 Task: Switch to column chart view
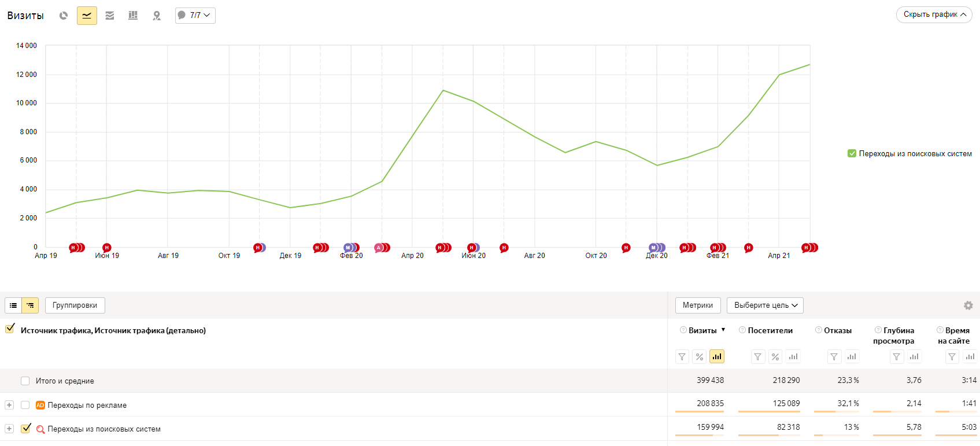pos(133,16)
